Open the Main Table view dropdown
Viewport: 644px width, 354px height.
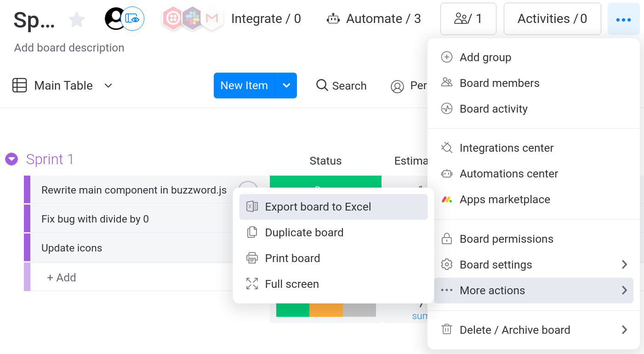pos(108,86)
